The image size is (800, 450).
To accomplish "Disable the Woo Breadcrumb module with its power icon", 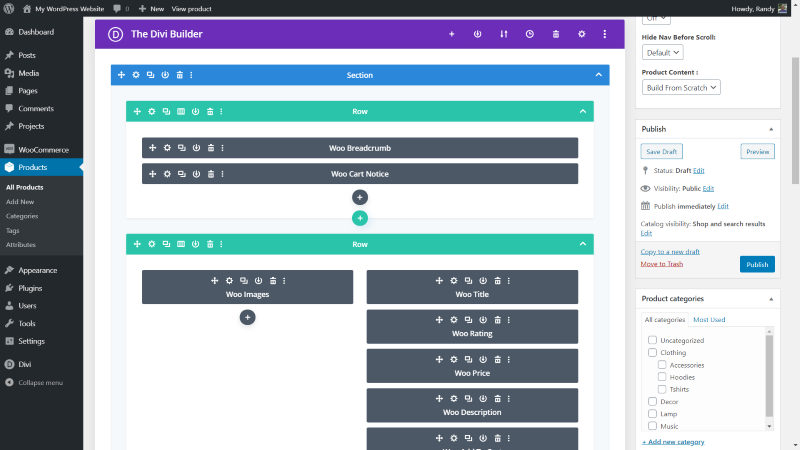I will (196, 148).
